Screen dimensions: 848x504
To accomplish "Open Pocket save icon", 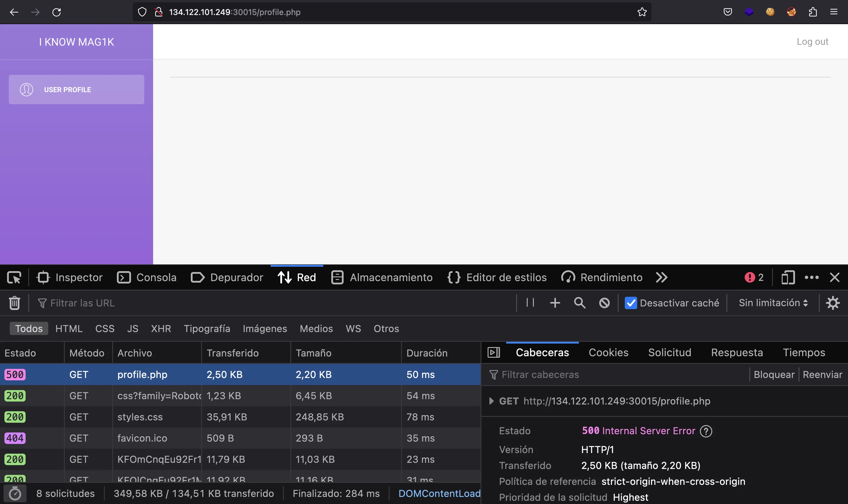I will [728, 12].
